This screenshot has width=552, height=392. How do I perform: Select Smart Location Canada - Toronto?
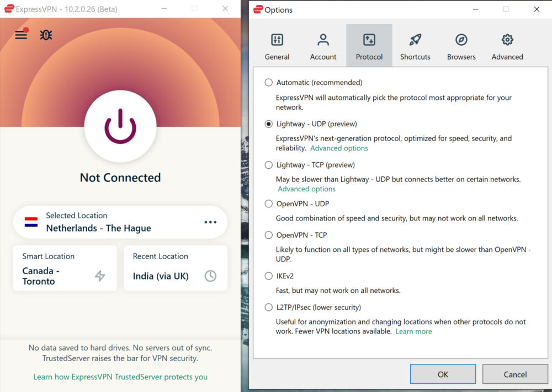[65, 268]
